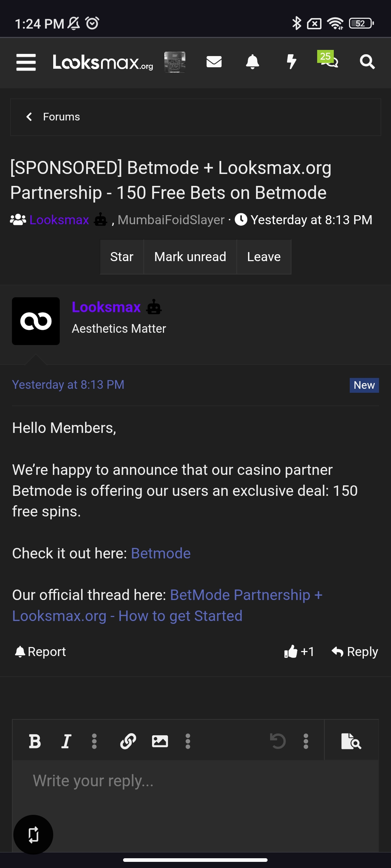Star this conversation

pyautogui.click(x=122, y=257)
